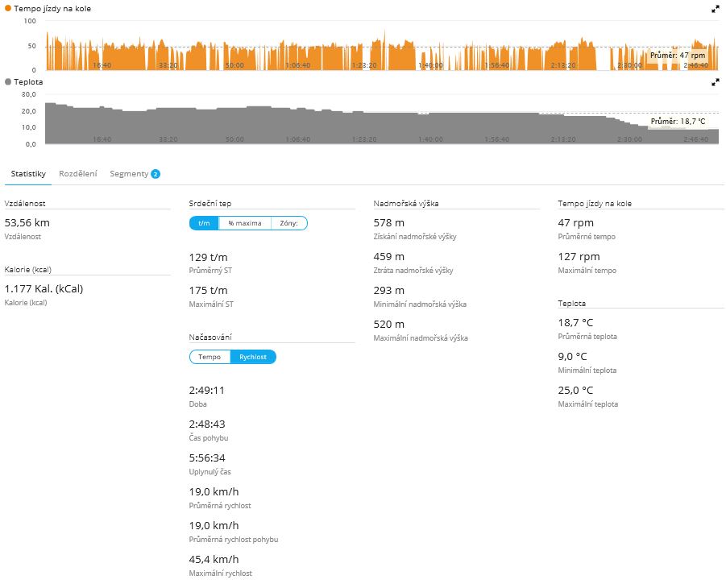Show heart rate as Zóny
Screen dimensions: 726x588
point(288,223)
